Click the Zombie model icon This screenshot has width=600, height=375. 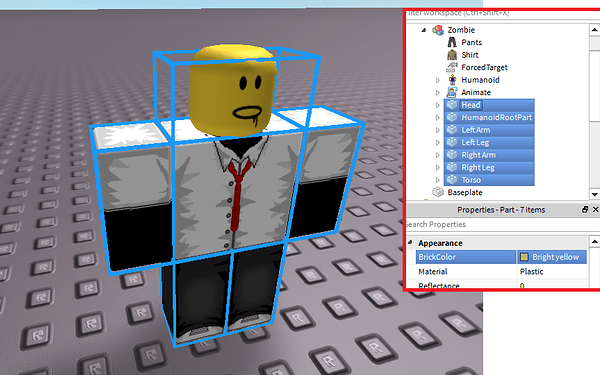click(x=438, y=30)
